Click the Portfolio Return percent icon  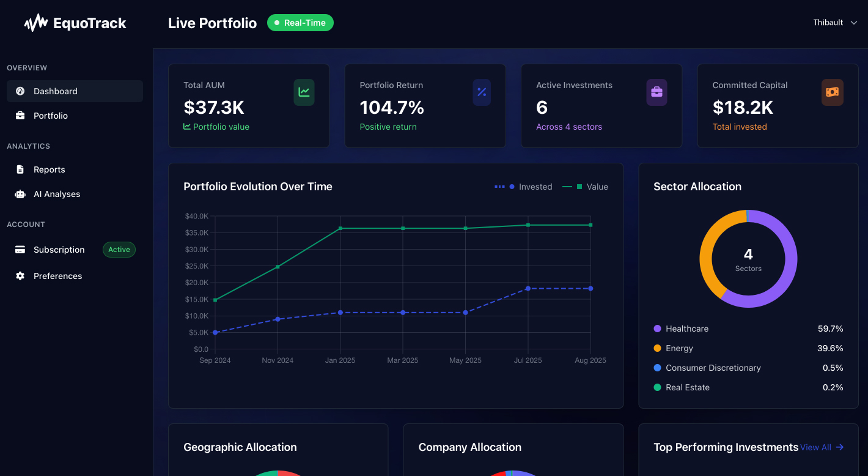(x=482, y=92)
